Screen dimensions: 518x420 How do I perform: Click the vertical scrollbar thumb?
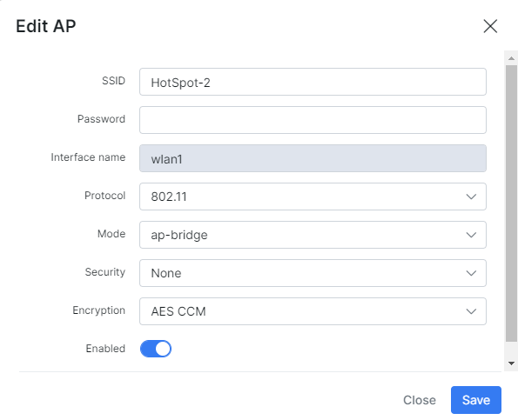[x=511, y=203]
